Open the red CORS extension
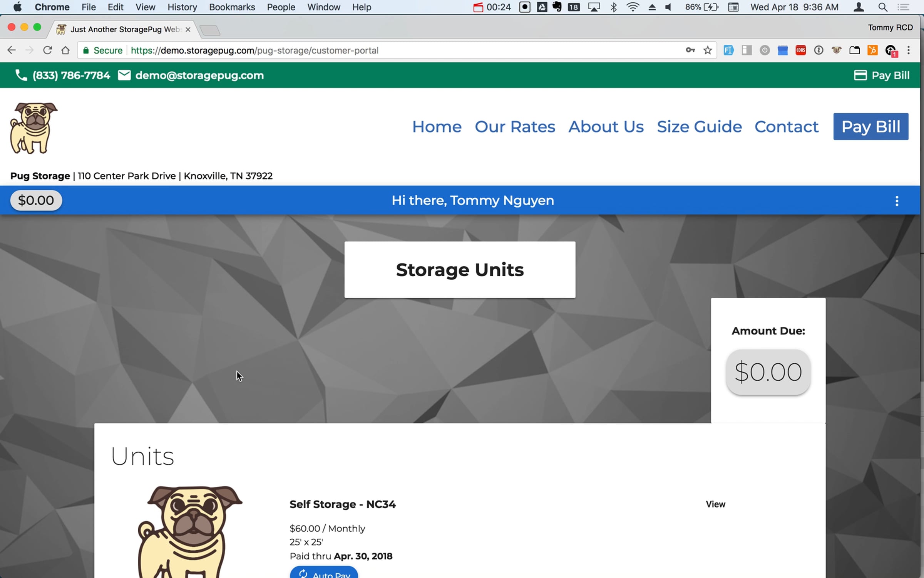 [x=801, y=50]
